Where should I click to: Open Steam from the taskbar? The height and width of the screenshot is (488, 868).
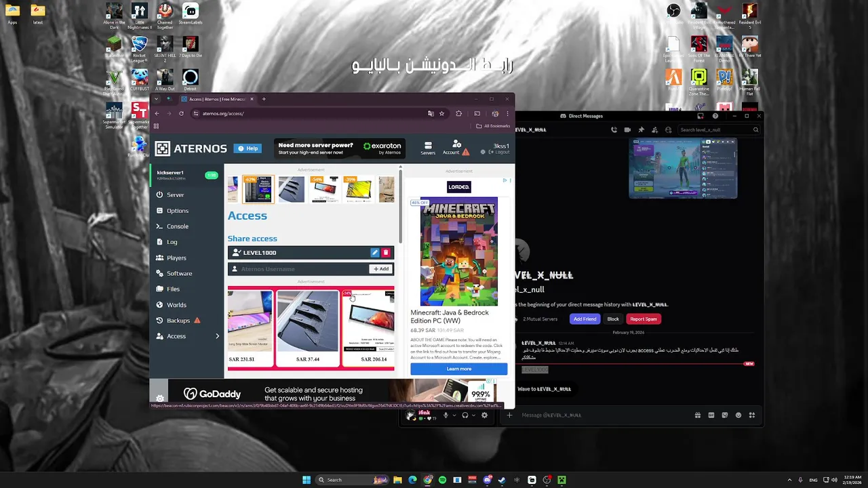[502, 480]
